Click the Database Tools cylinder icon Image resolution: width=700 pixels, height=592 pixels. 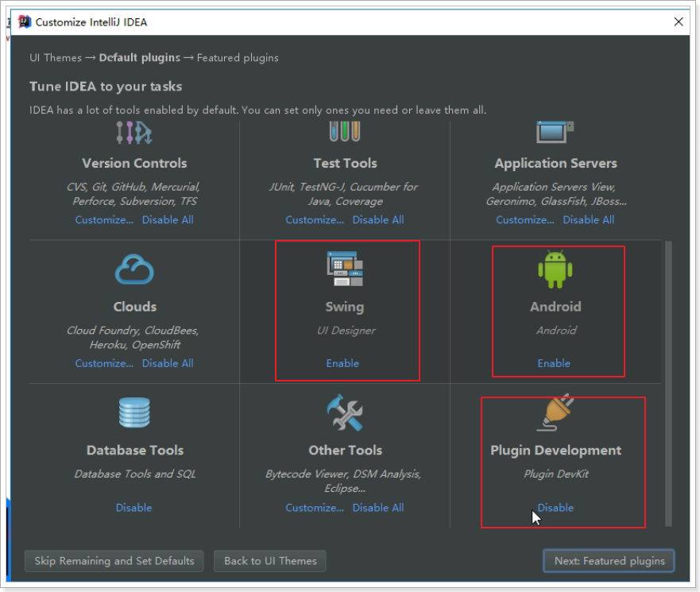[x=134, y=413]
